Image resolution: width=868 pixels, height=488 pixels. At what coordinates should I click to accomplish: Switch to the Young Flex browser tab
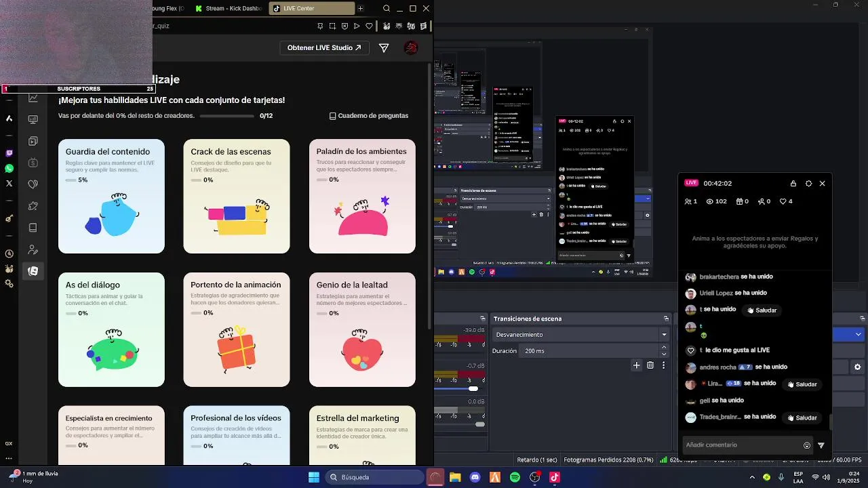click(170, 8)
